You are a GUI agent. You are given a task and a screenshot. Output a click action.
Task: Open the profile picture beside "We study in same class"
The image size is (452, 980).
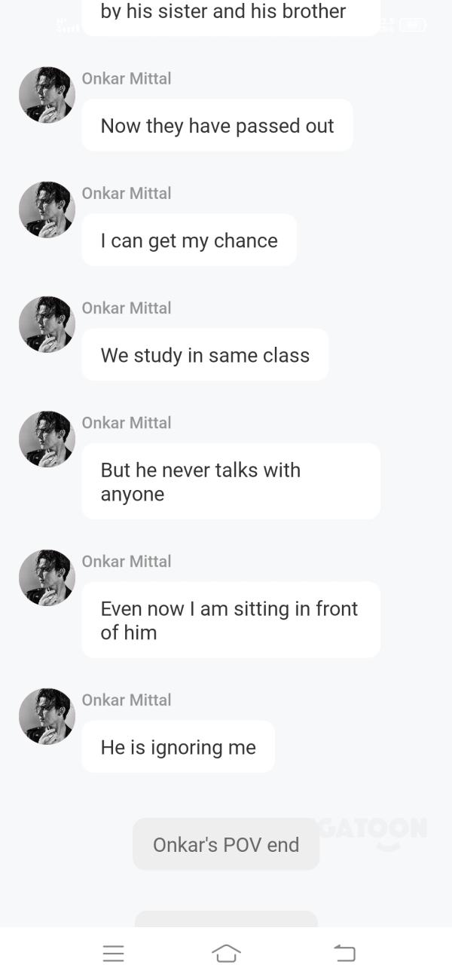pyautogui.click(x=47, y=324)
